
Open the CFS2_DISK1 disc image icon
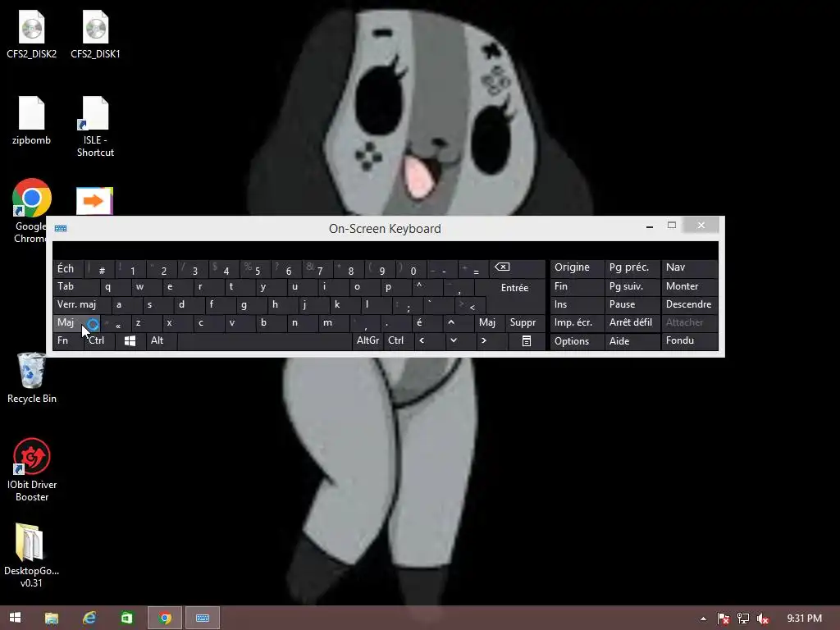95,34
